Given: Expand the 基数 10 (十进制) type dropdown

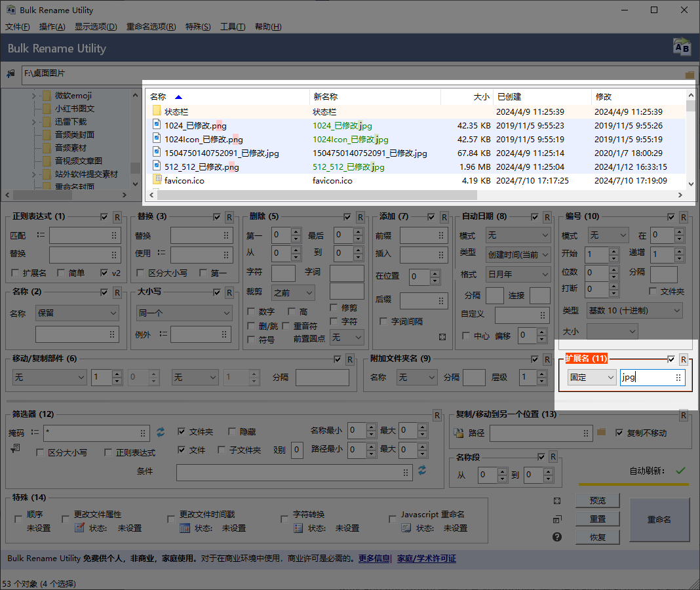Looking at the screenshot, I should coord(634,311).
